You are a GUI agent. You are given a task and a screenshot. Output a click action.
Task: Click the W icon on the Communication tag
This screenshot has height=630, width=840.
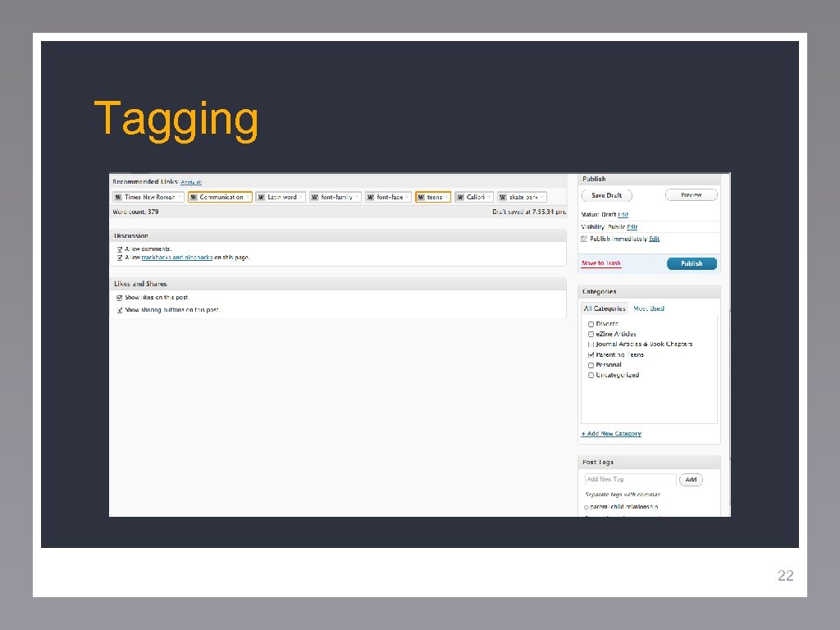(194, 198)
